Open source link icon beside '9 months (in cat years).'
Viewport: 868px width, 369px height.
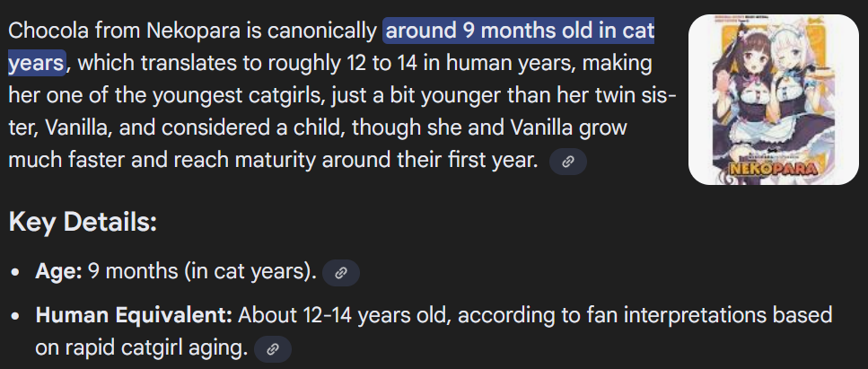pos(340,273)
